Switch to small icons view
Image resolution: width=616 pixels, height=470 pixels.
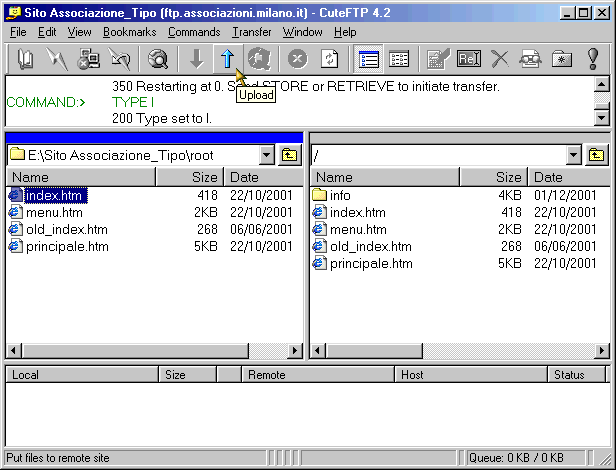[x=399, y=59]
